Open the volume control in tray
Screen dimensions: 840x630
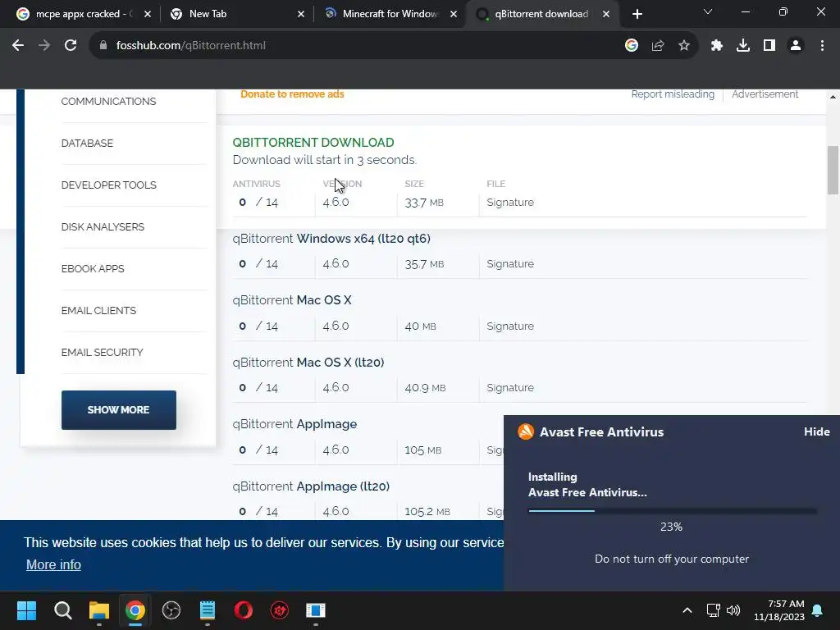[x=733, y=610]
